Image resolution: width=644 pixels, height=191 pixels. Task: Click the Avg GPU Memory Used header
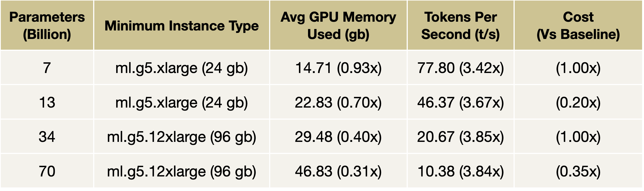point(338,26)
